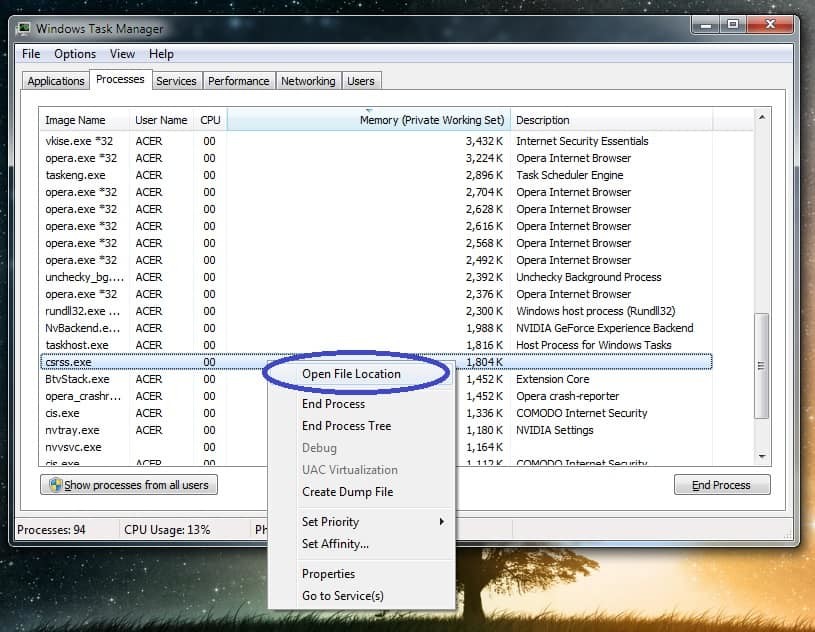This screenshot has width=815, height=632.
Task: Switch to the Performance tab
Action: click(x=239, y=80)
